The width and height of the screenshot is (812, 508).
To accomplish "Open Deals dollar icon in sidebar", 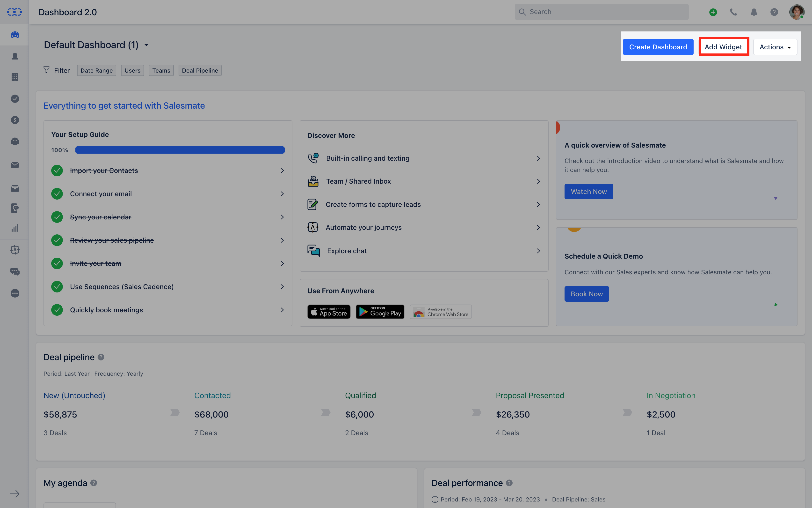I will [x=15, y=120].
